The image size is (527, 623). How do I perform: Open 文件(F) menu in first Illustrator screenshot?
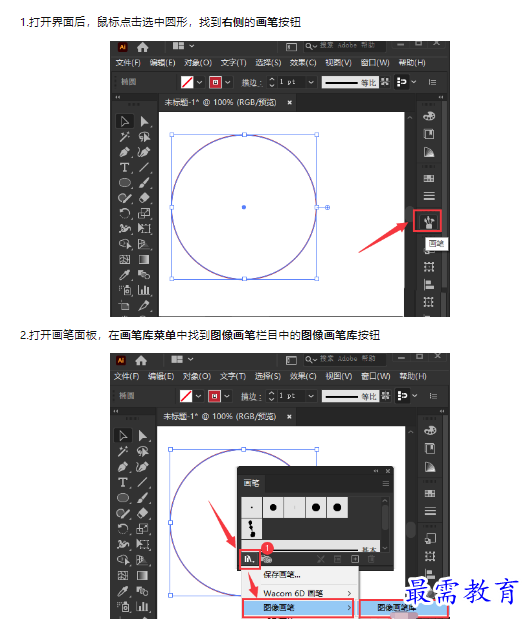[x=128, y=63]
